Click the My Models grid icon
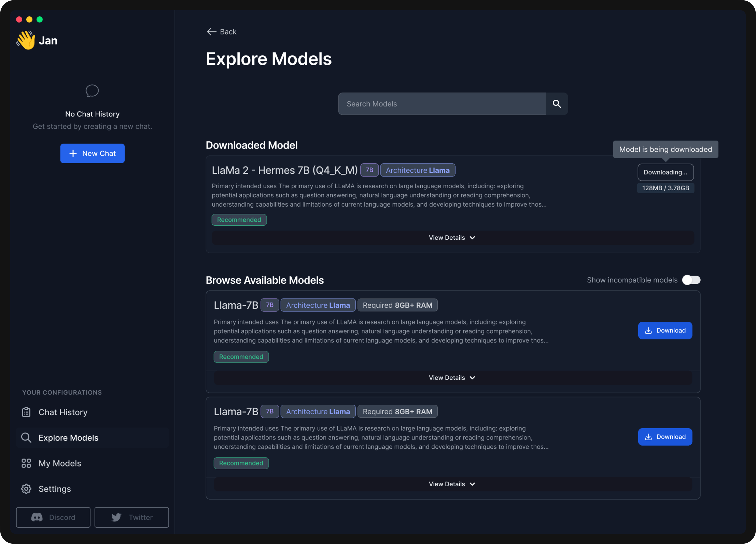756x544 pixels. pos(26,463)
